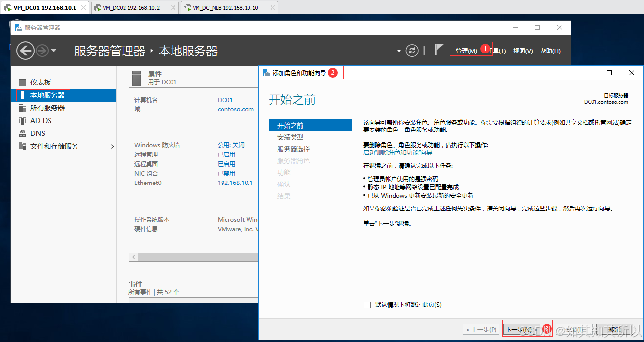
Task: Open the notifications flag icon
Action: click(439, 50)
